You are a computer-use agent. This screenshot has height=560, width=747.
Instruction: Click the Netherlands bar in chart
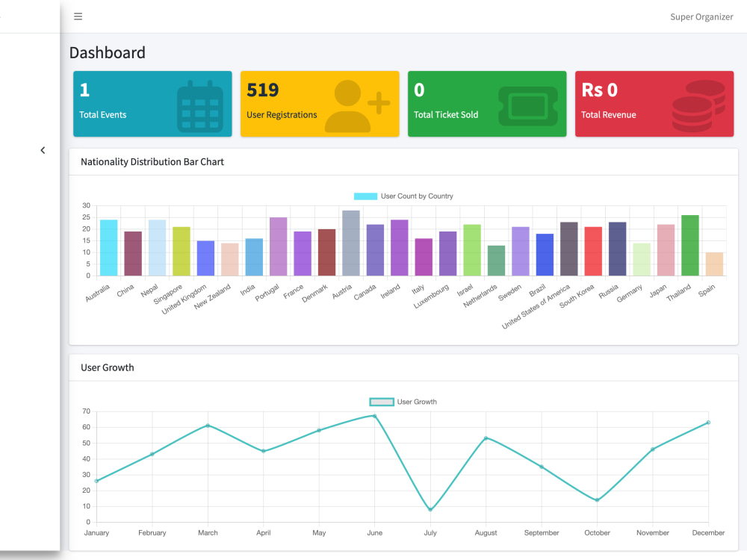[497, 261]
